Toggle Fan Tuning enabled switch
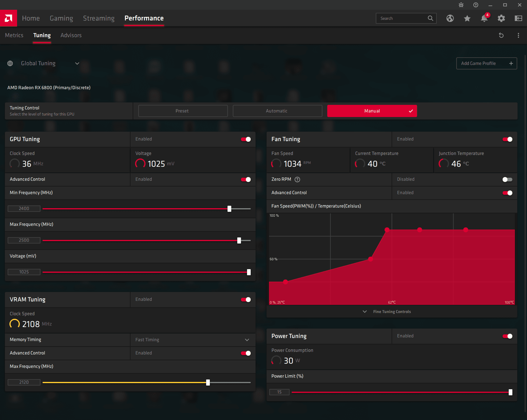527x420 pixels. tap(507, 139)
